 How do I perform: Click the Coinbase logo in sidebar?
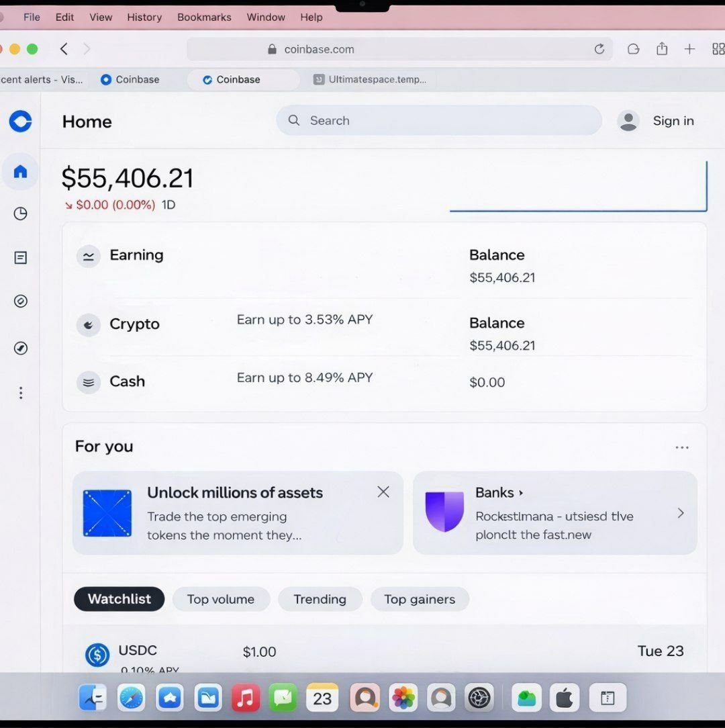click(20, 121)
